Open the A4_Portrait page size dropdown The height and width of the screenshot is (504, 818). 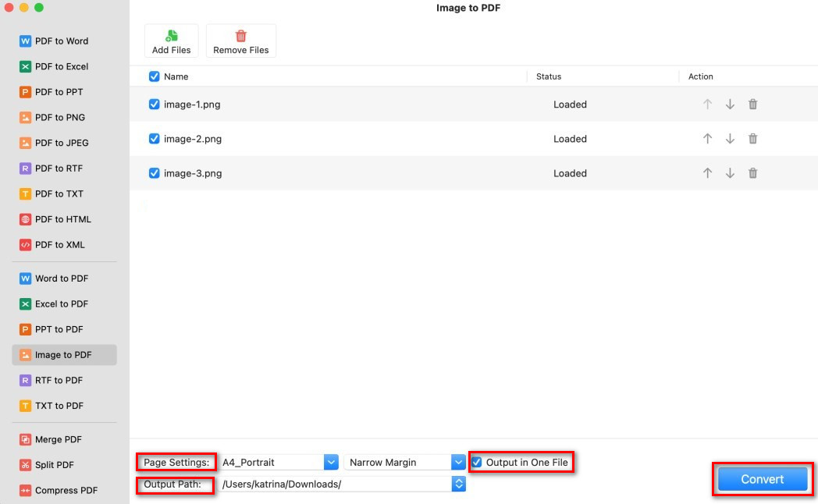coord(331,462)
